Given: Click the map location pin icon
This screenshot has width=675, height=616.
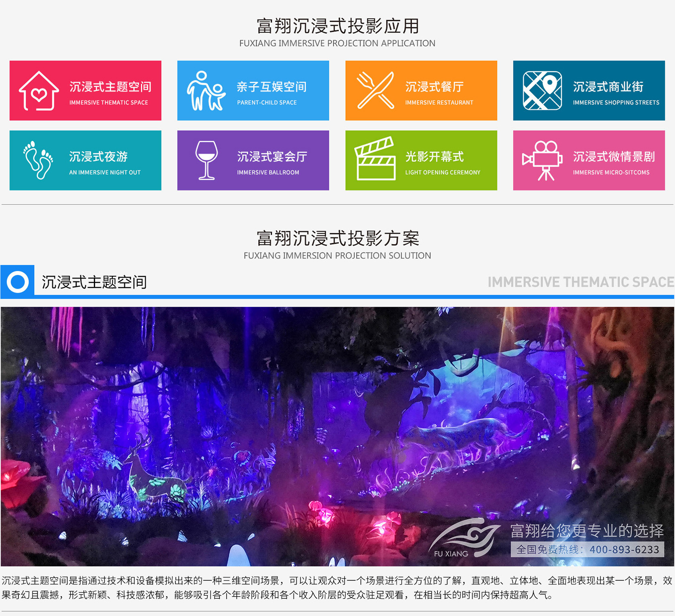Looking at the screenshot, I should [x=542, y=91].
